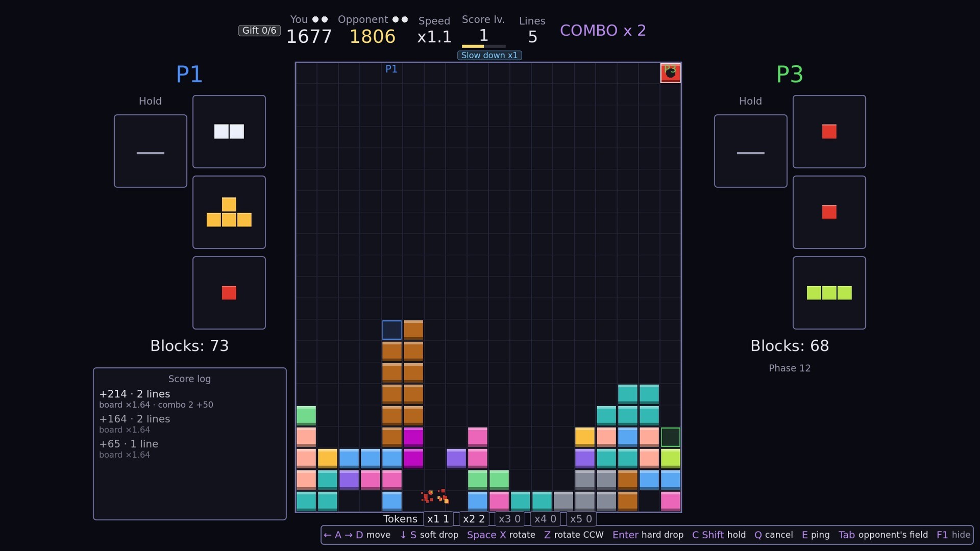
Task: Select the P3 Hold slot
Action: click(x=750, y=151)
